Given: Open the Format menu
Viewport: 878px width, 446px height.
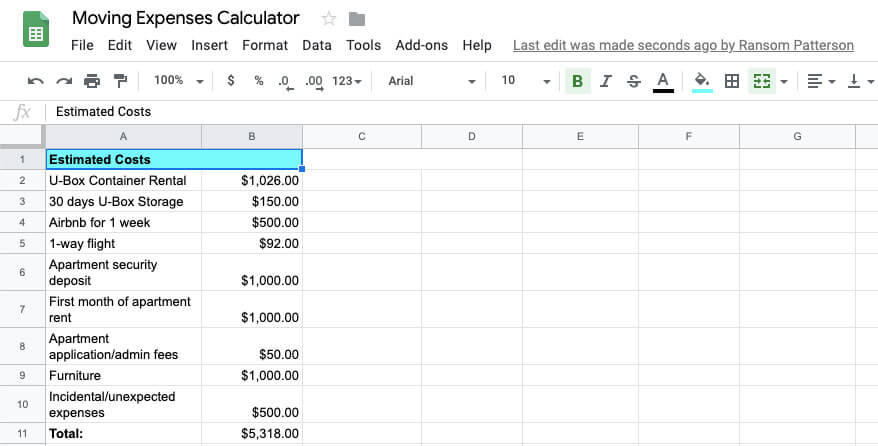Looking at the screenshot, I should point(265,45).
